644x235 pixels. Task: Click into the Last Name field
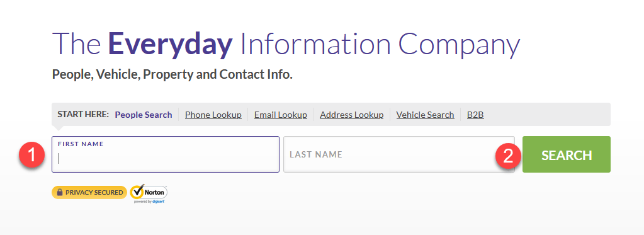click(399, 154)
